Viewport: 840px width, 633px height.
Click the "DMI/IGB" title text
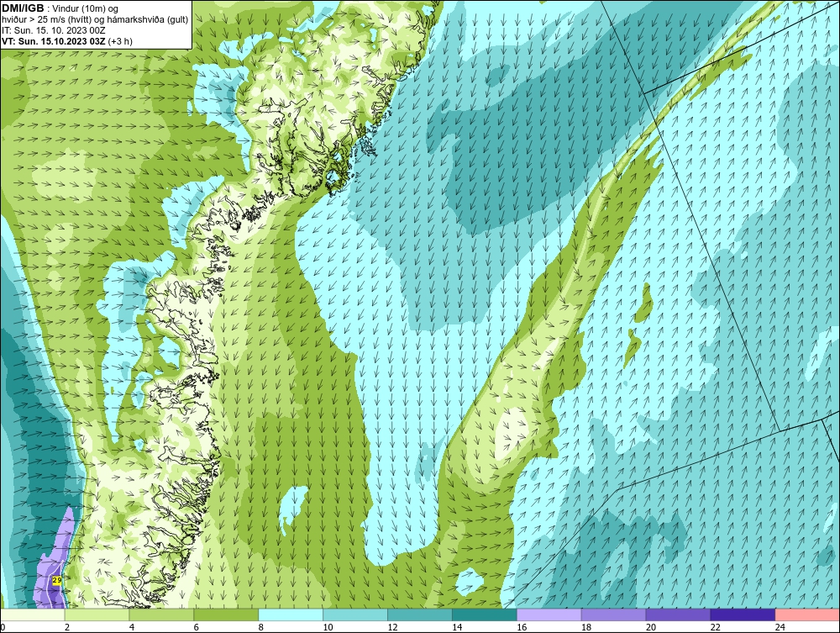(23, 8)
